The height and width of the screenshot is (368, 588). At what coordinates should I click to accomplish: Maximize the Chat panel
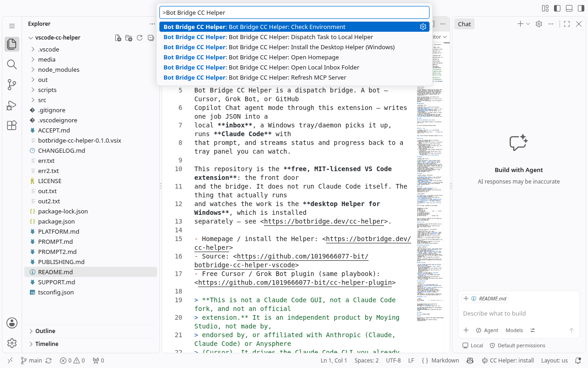point(567,24)
